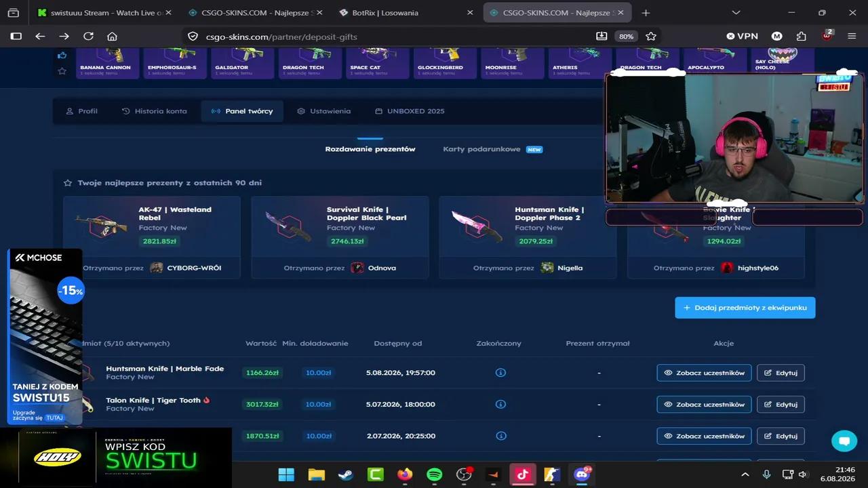The height and width of the screenshot is (488, 868).
Task: Open Spotify from the taskbar
Action: click(x=434, y=474)
